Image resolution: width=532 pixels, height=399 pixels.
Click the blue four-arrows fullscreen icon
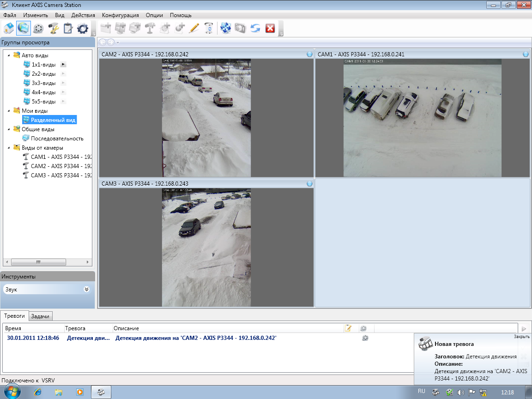tap(225, 29)
